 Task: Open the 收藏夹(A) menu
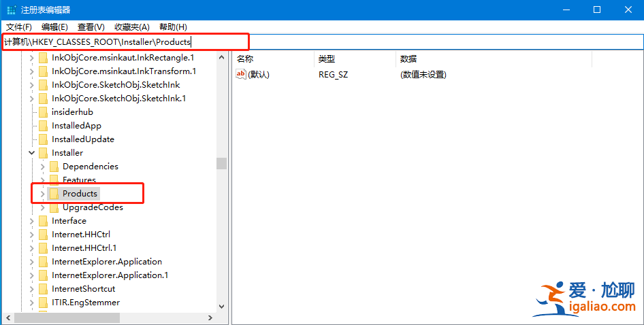[x=132, y=27]
